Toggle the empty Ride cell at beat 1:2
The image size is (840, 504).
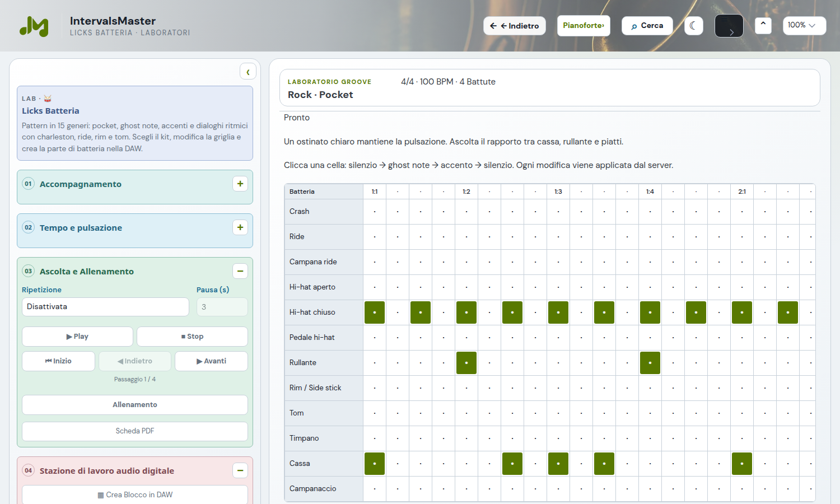[x=466, y=237]
